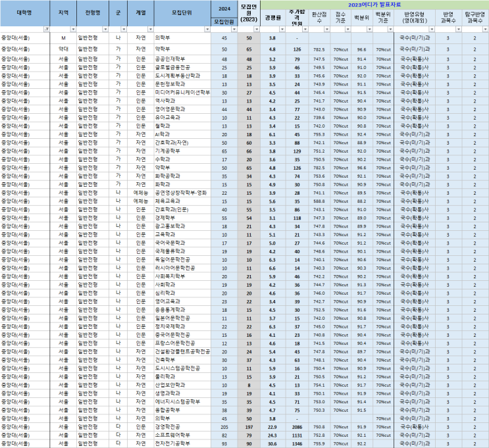This screenshot has height=448, width=489.
Task: Select the 205 모집인원 value cell
Action: tap(224, 427)
